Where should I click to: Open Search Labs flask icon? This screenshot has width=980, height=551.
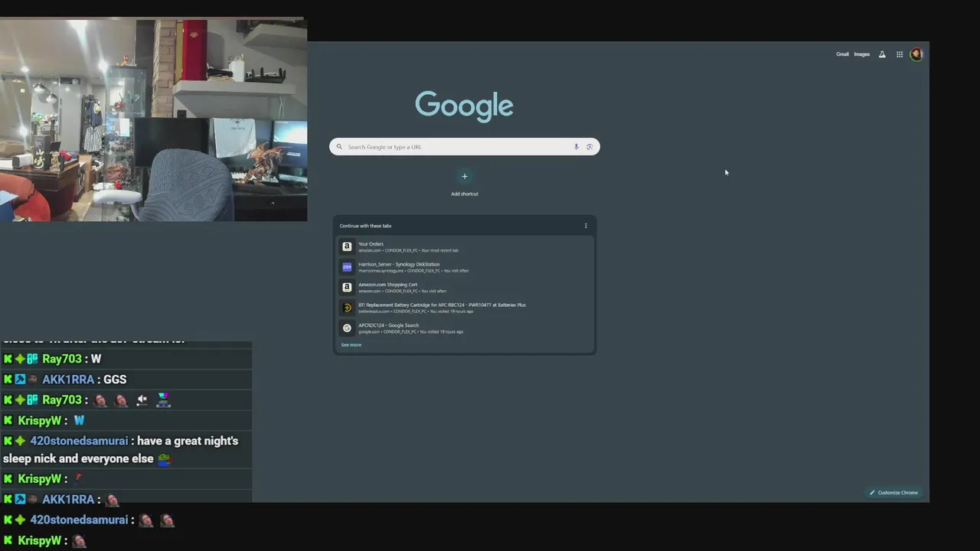(x=882, y=54)
